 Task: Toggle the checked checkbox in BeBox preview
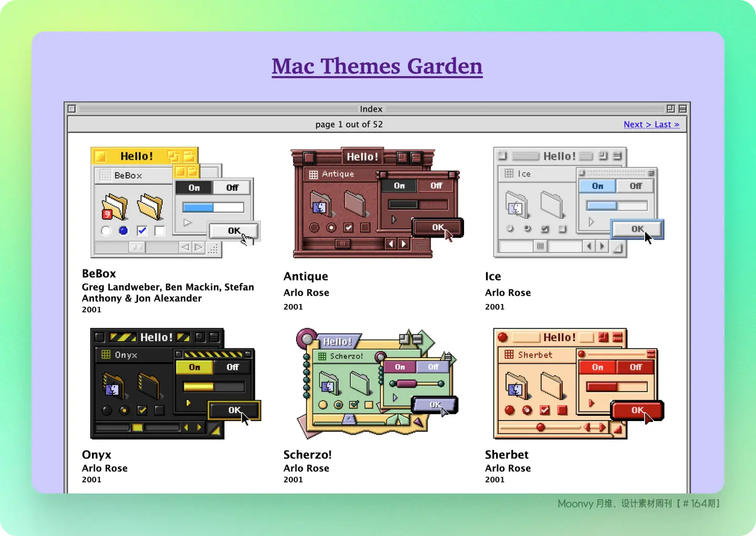tap(142, 230)
